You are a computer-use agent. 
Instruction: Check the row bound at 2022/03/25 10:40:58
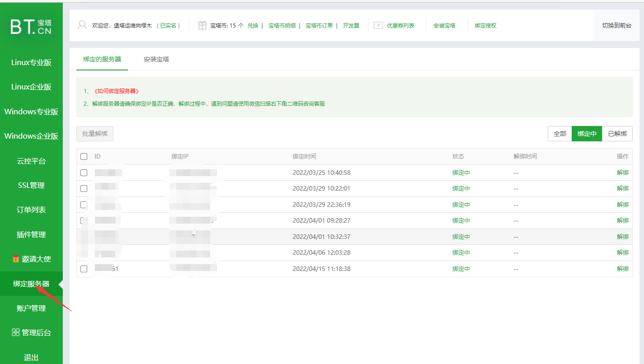click(x=84, y=173)
